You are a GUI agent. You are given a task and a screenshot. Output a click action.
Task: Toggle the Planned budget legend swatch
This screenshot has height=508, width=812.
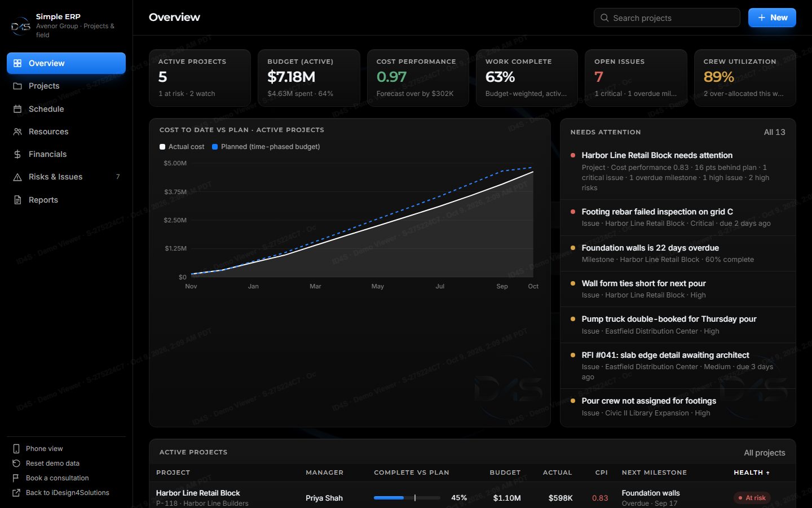[x=215, y=147]
